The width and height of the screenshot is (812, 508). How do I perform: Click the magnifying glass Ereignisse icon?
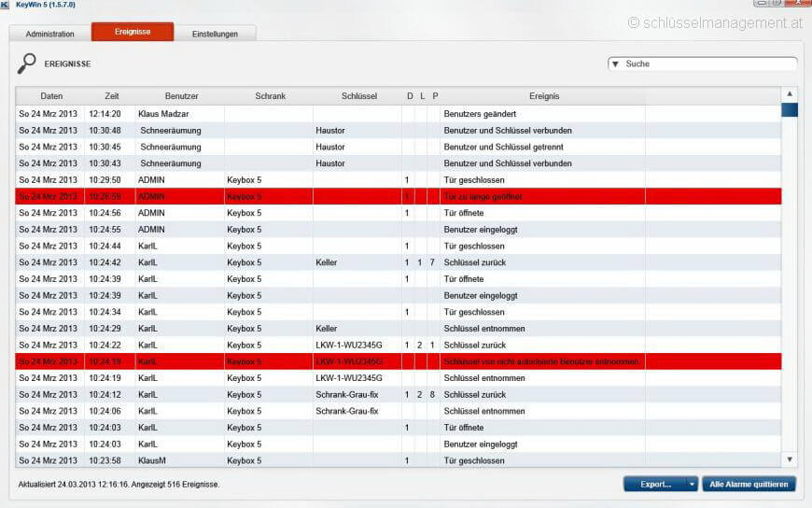pyautogui.click(x=27, y=63)
